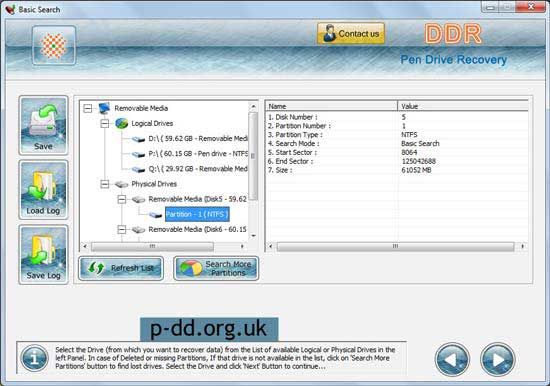Click the value '125042688'
This screenshot has height=386, width=550.
[x=418, y=161]
